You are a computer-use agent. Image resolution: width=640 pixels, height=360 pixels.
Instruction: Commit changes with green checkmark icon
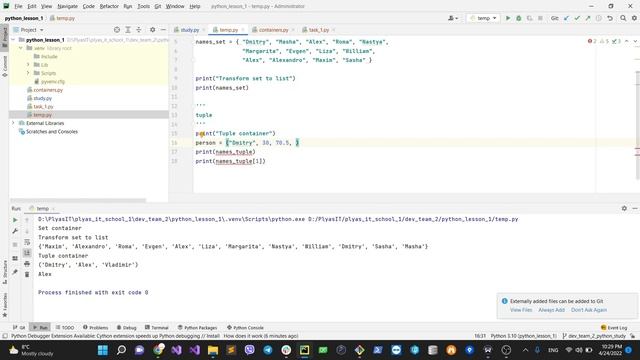pyautogui.click(x=577, y=18)
